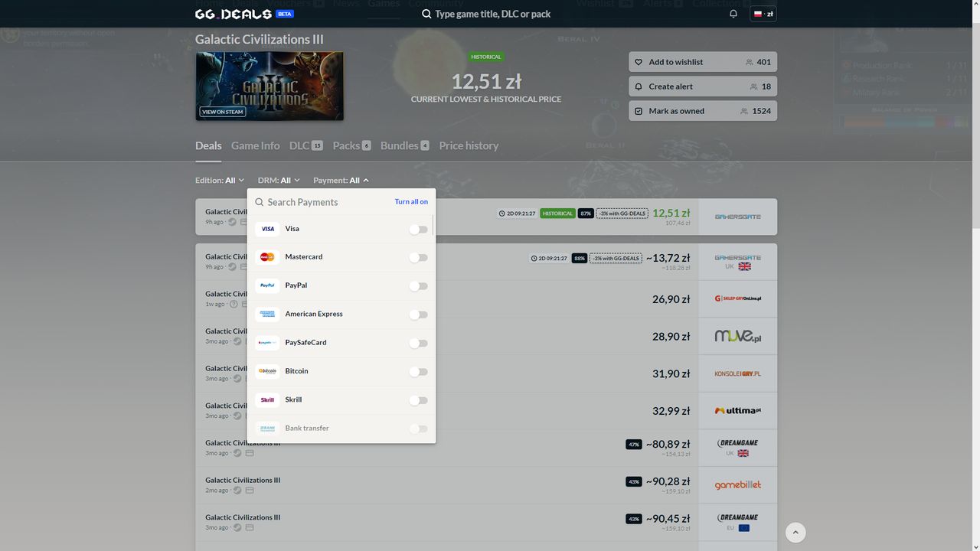Click the 26,90 zł price
Screen dimensions: 980x551
671,299
